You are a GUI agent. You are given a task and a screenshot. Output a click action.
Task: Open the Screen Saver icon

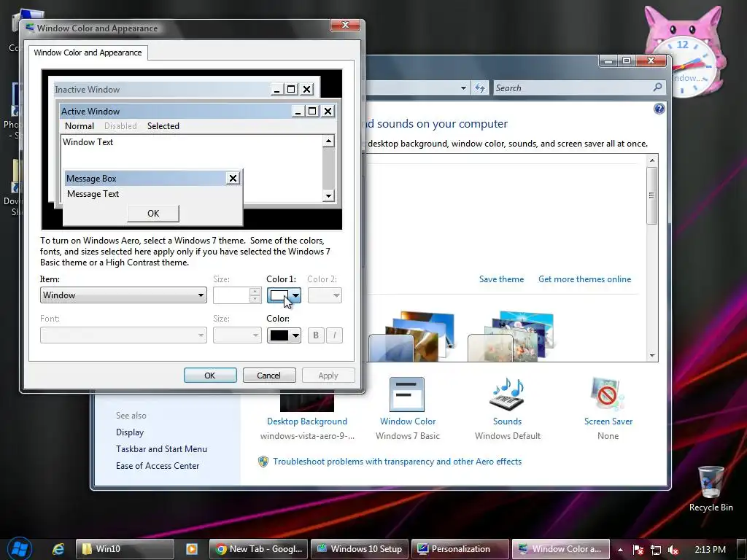click(608, 394)
